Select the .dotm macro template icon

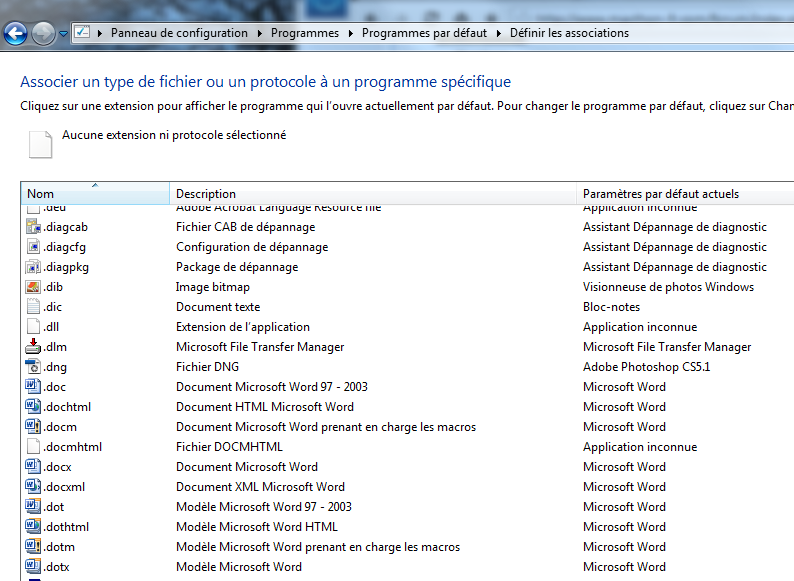pos(33,547)
